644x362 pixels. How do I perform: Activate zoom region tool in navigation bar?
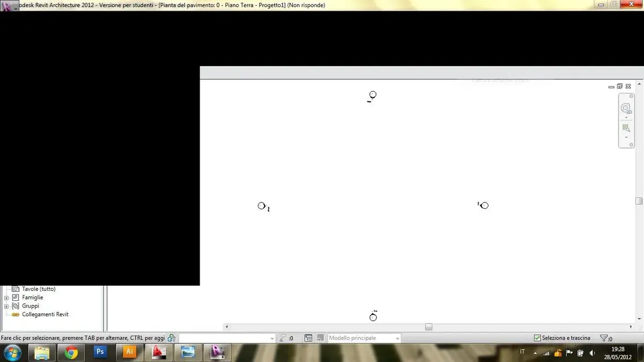tap(626, 128)
